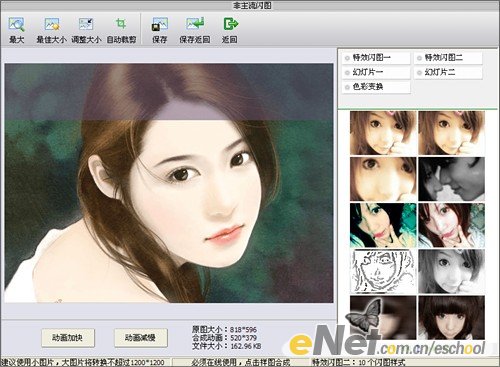The image size is (500, 367).
Task: Click the 最大 magnifier zoom icon
Action: [x=16, y=25]
